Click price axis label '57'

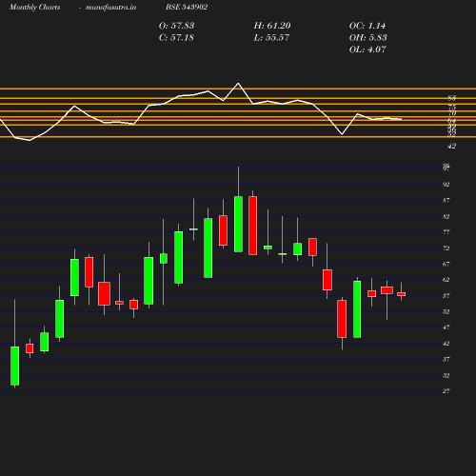click(446, 295)
